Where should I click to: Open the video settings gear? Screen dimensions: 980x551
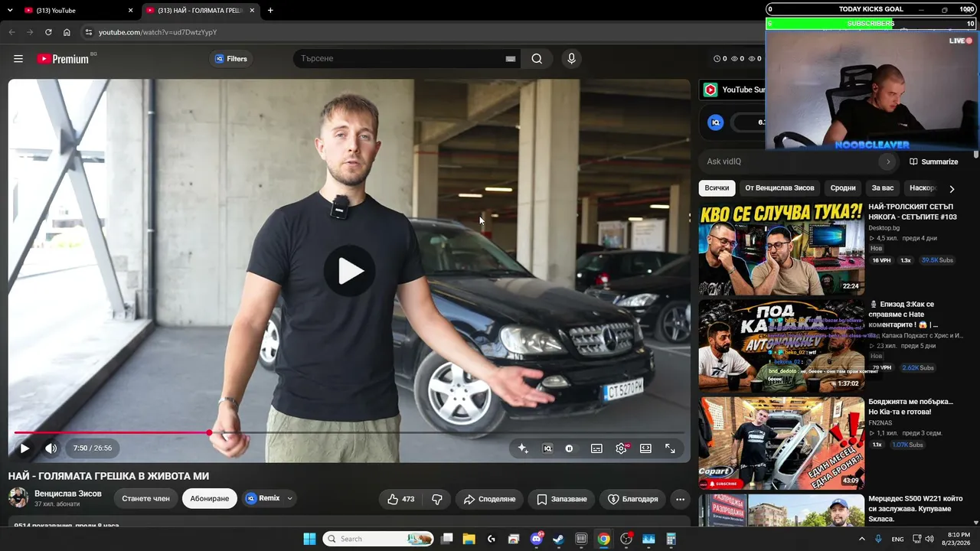click(621, 448)
